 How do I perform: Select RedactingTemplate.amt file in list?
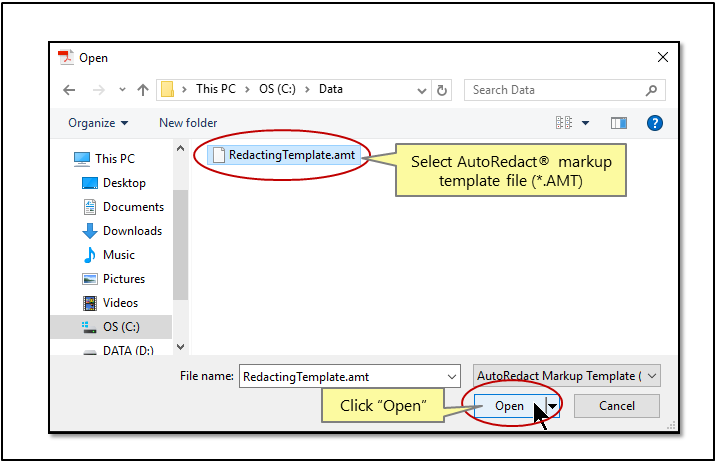(284, 155)
